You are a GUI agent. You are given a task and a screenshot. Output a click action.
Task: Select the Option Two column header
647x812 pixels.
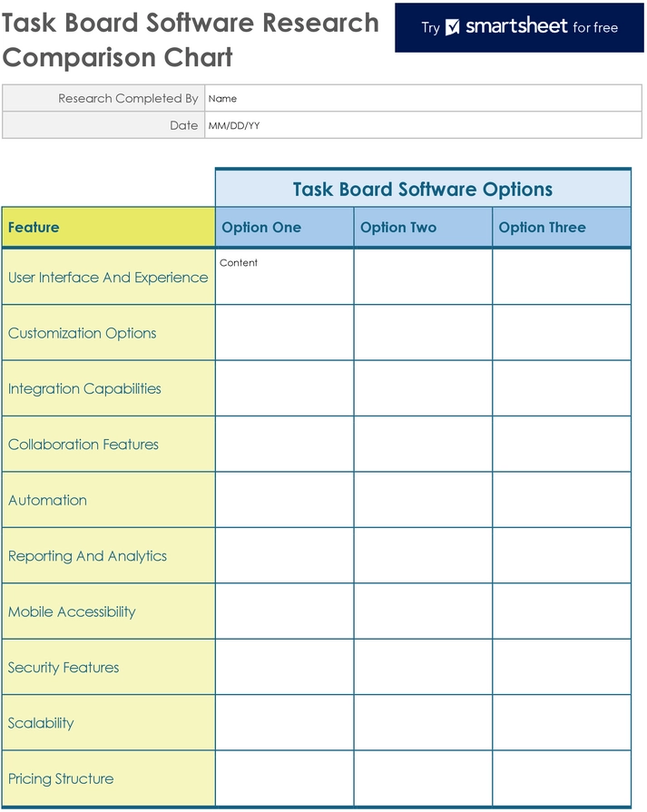point(423,228)
